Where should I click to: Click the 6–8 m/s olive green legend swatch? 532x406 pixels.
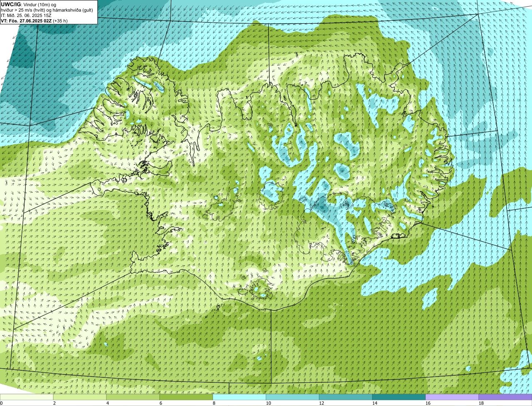coord(186,397)
